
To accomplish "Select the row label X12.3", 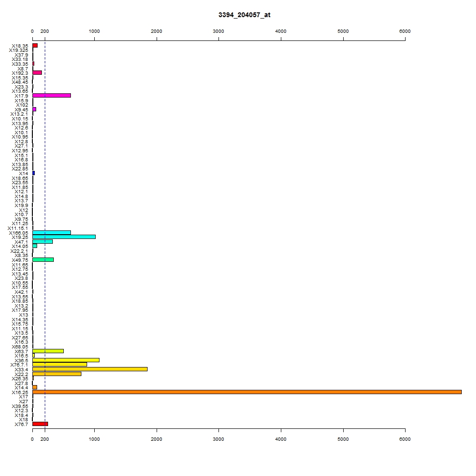I will [21, 411].
